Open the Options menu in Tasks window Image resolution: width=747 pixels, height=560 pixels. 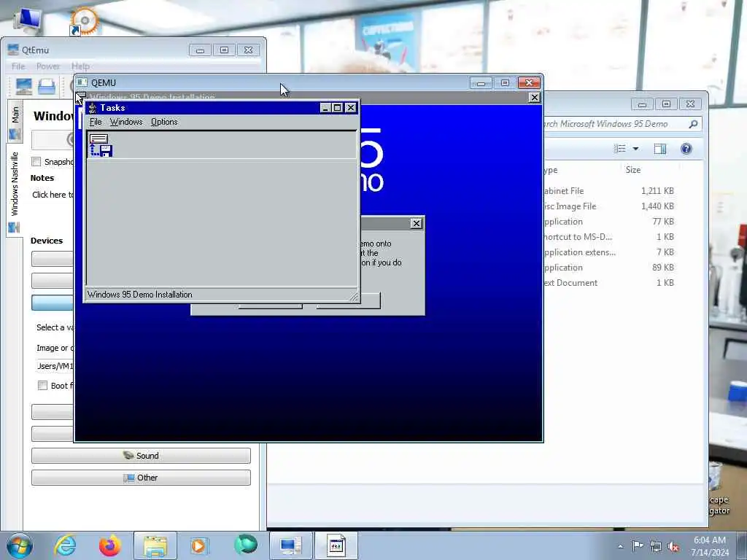[x=164, y=122]
